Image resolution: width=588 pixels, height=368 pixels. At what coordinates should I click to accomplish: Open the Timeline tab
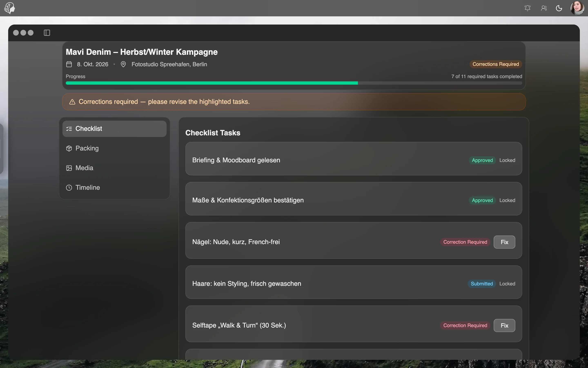[115, 187]
